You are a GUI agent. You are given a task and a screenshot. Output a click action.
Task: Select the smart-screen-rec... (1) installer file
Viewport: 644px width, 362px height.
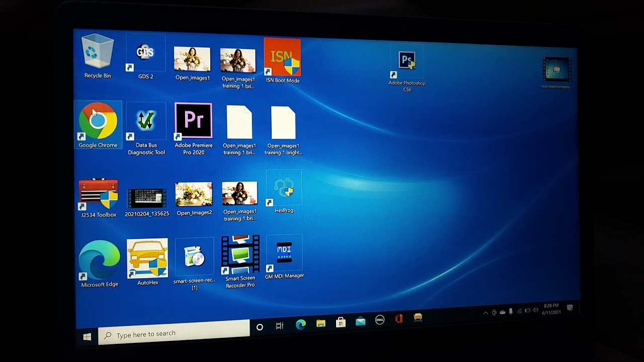[194, 265]
